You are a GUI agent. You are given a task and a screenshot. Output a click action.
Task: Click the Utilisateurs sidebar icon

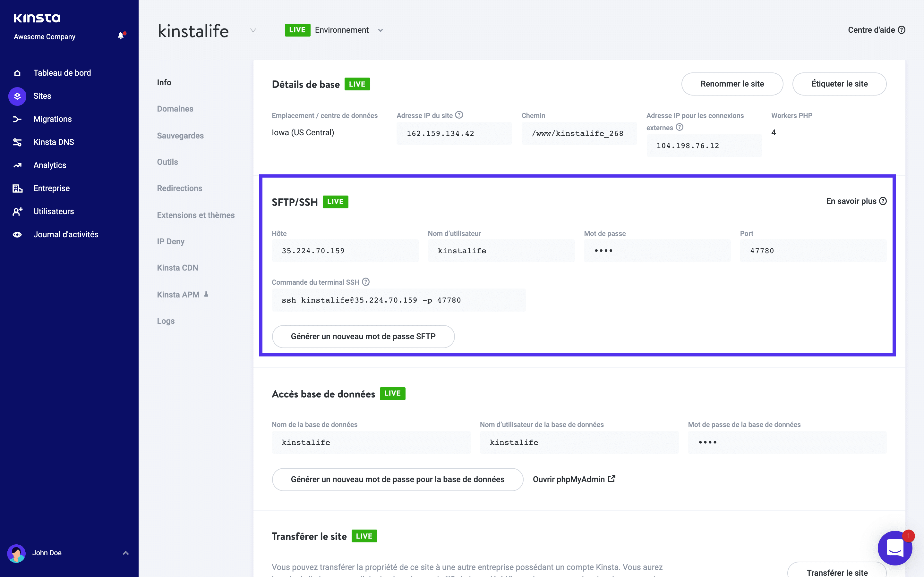click(x=18, y=211)
